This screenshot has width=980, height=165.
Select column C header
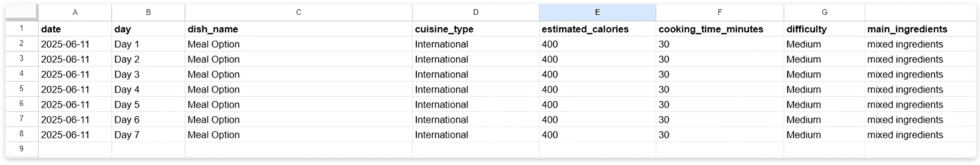[299, 12]
